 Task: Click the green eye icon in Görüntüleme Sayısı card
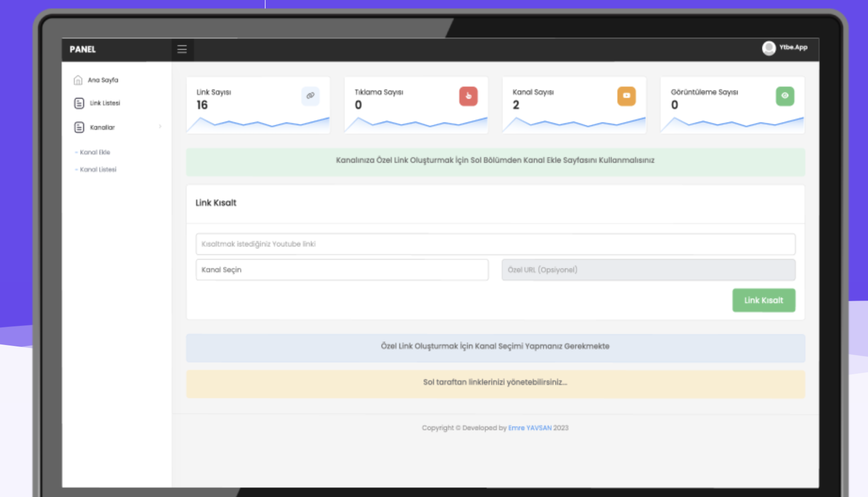pyautogui.click(x=785, y=96)
